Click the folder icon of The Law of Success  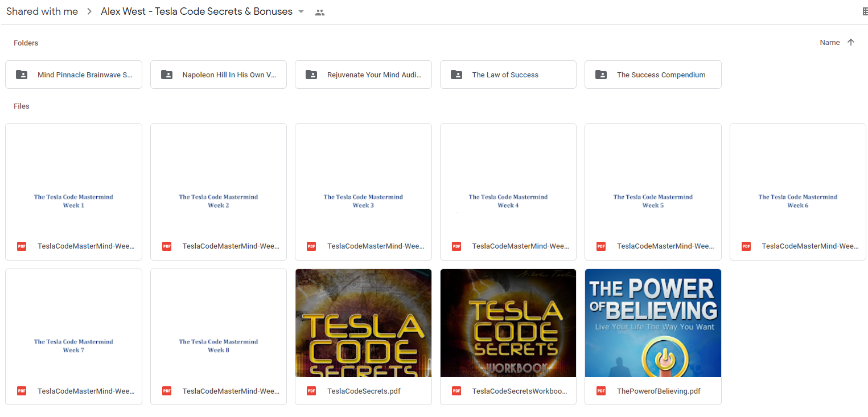[456, 75]
